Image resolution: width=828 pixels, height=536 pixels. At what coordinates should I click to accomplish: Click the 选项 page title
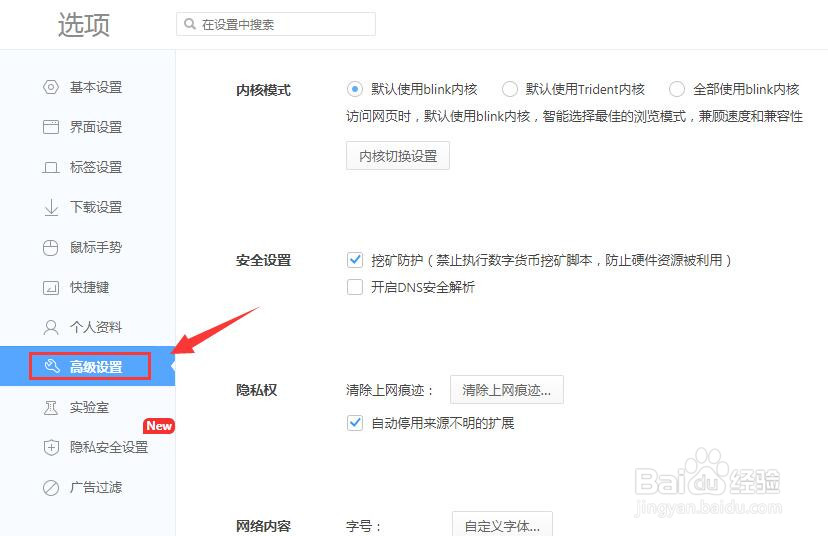(83, 25)
